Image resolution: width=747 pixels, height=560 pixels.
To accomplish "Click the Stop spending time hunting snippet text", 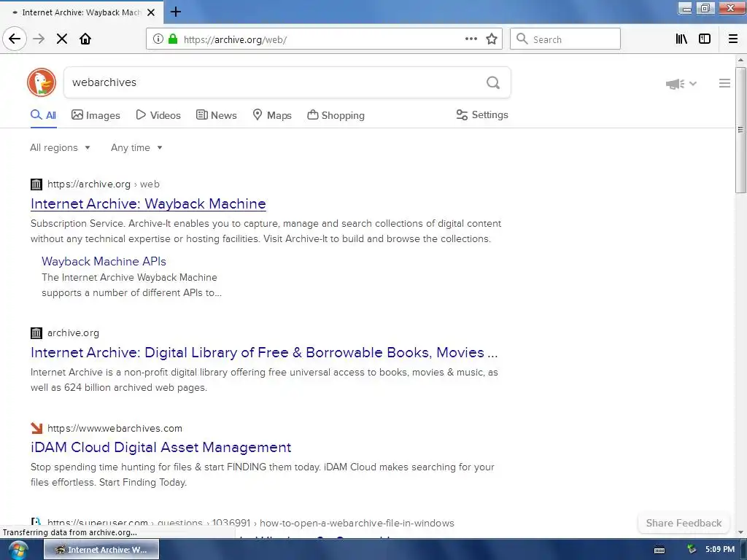I will click(262, 475).
